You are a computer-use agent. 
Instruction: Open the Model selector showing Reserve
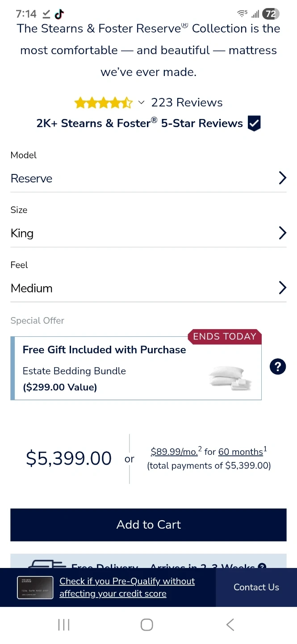click(148, 178)
